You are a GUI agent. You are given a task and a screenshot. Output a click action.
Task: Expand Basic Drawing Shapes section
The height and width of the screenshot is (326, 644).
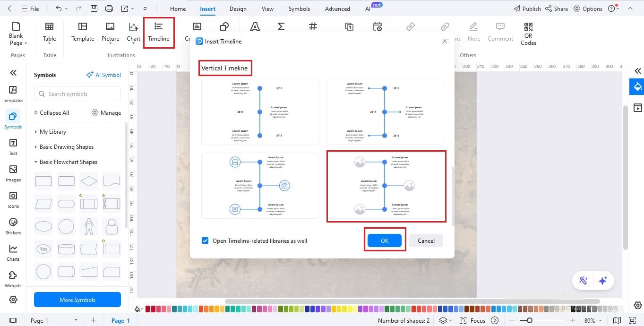click(67, 146)
